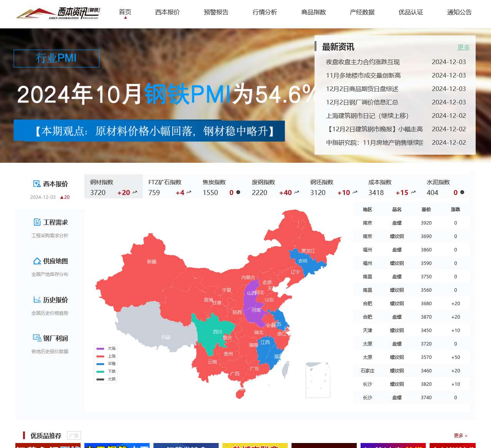Click the 西本资讯 site logo

[x=58, y=13]
